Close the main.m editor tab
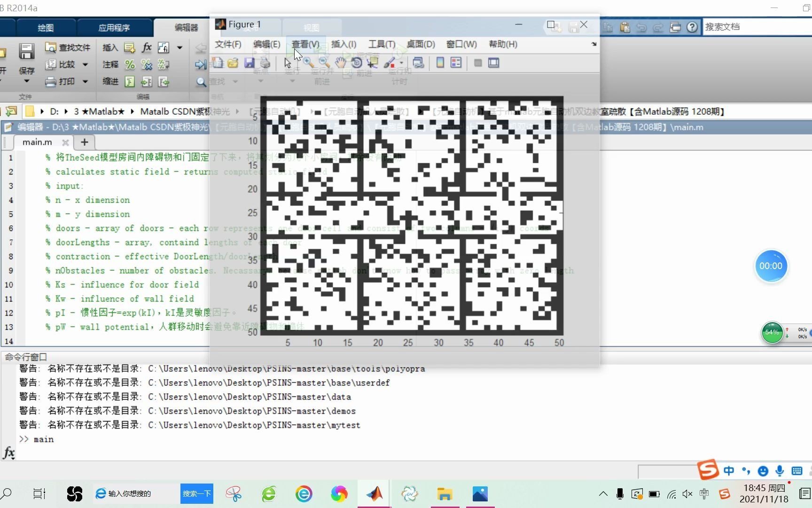Viewport: 812px width, 508px height. click(65, 142)
